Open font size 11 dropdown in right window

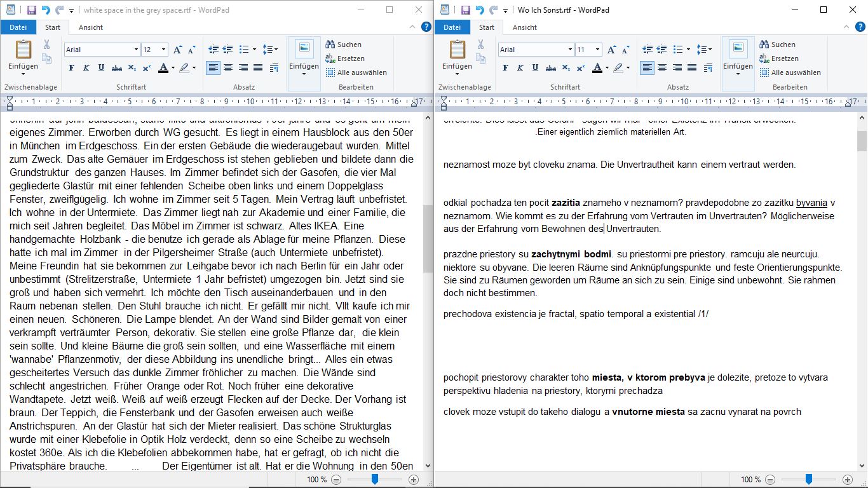coord(598,50)
